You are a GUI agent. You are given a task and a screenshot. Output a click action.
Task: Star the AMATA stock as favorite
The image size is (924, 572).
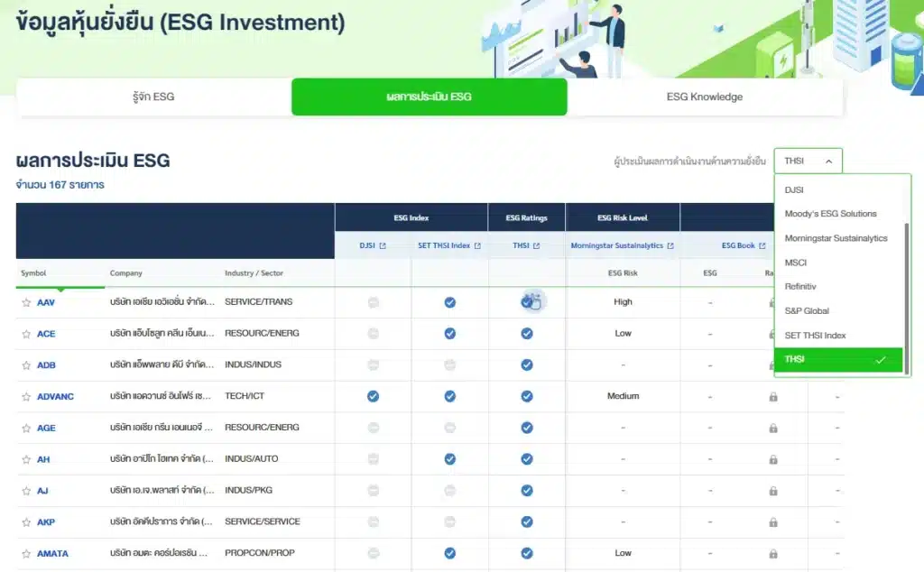tap(26, 553)
